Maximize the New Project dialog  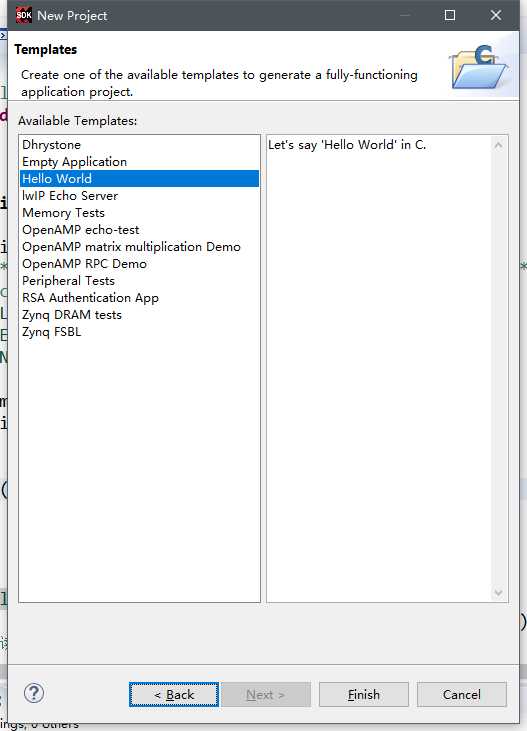click(450, 15)
